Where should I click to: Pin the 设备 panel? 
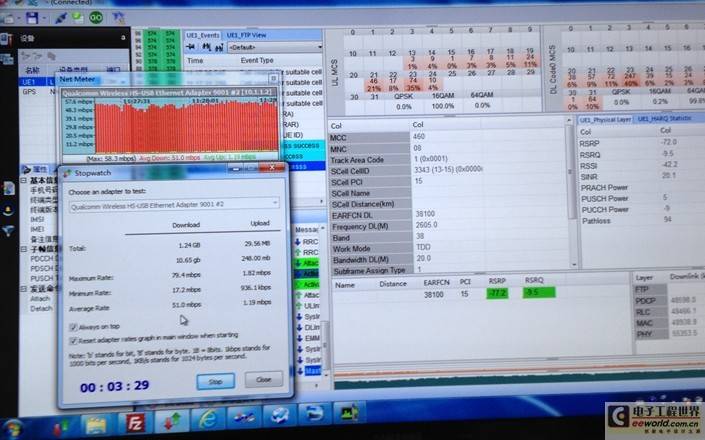pos(123,38)
